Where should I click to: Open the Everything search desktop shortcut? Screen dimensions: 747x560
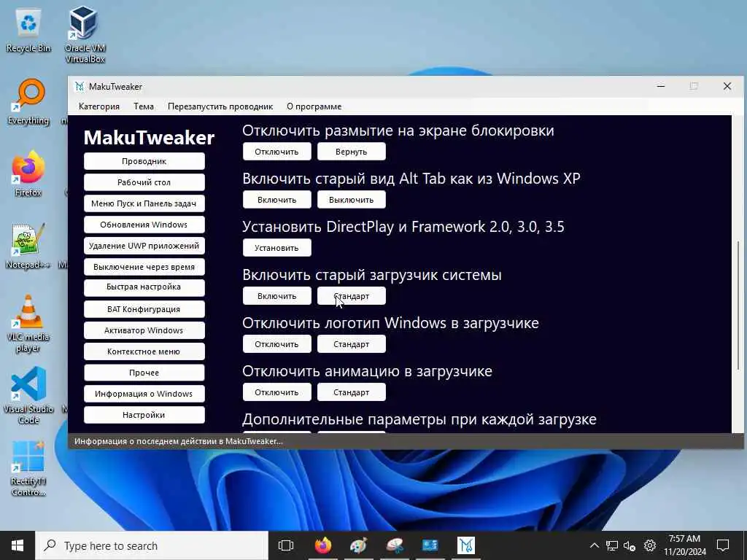pyautogui.click(x=28, y=102)
